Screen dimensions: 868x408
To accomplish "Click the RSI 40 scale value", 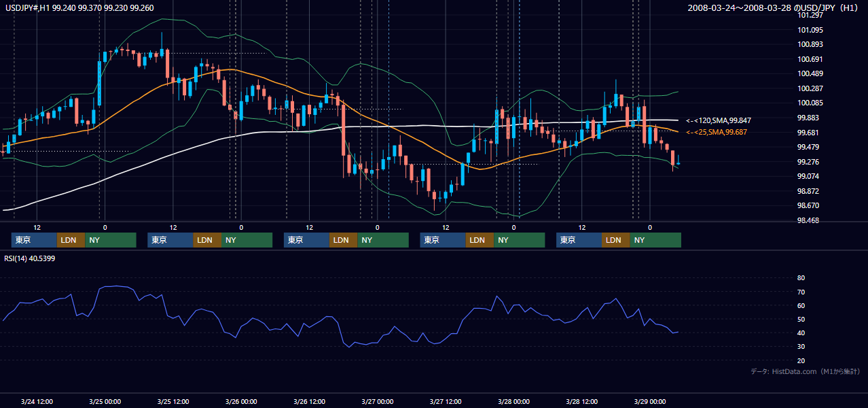I will [801, 333].
